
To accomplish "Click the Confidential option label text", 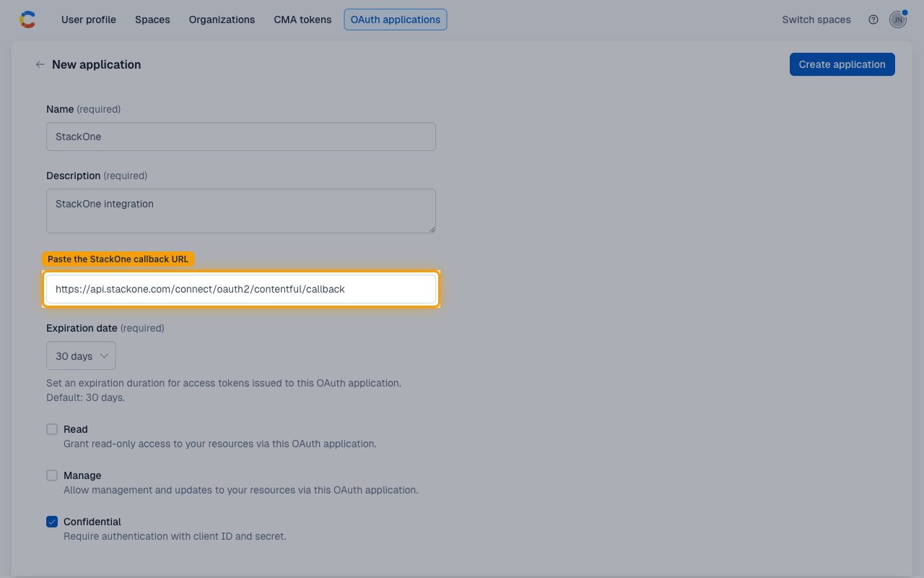I will pyautogui.click(x=92, y=522).
